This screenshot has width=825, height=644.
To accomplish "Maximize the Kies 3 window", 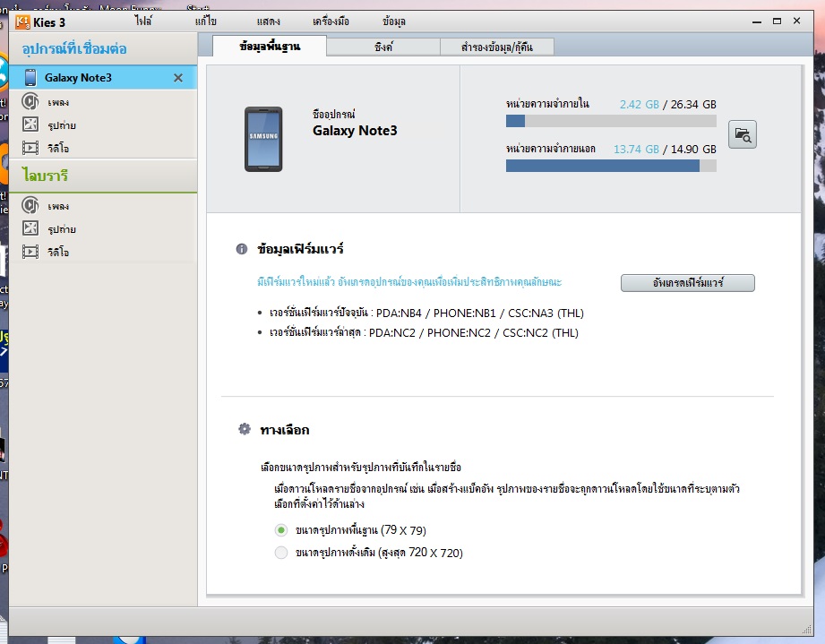I will tap(777, 21).
